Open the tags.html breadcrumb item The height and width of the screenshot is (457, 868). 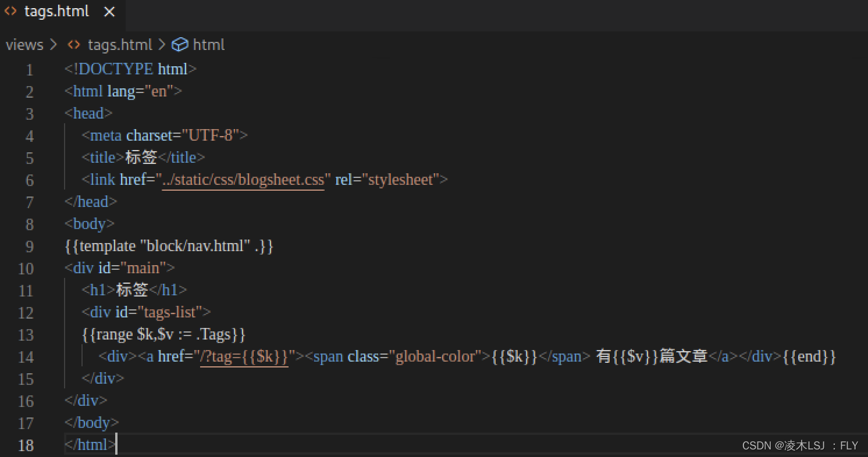(x=119, y=45)
